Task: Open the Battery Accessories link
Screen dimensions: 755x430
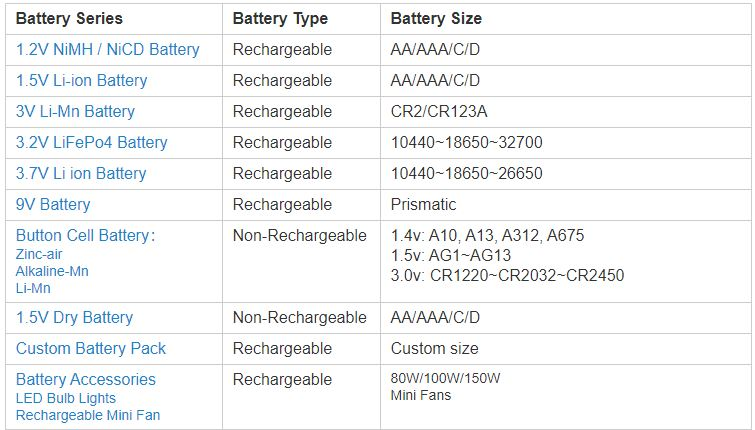Action: pos(86,379)
